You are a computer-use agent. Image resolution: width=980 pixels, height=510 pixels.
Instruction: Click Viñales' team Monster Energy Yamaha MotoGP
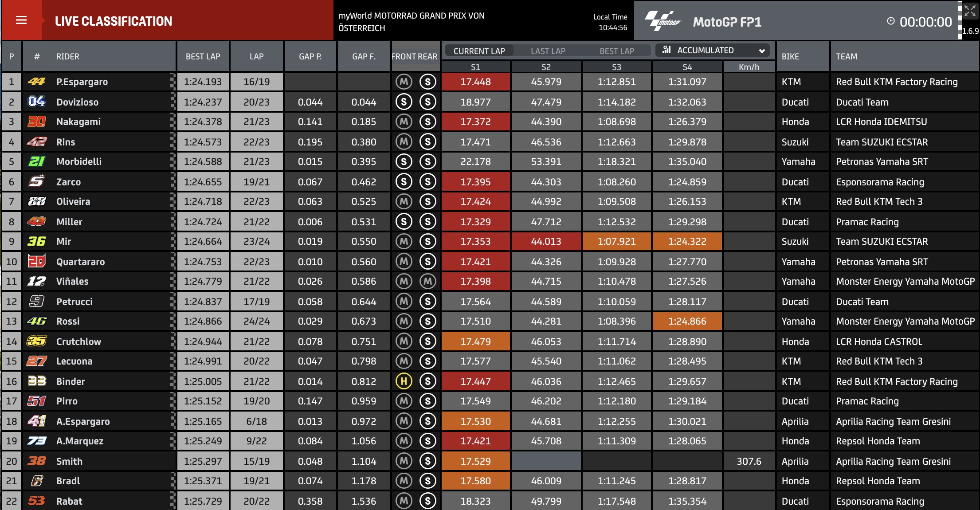(x=905, y=281)
